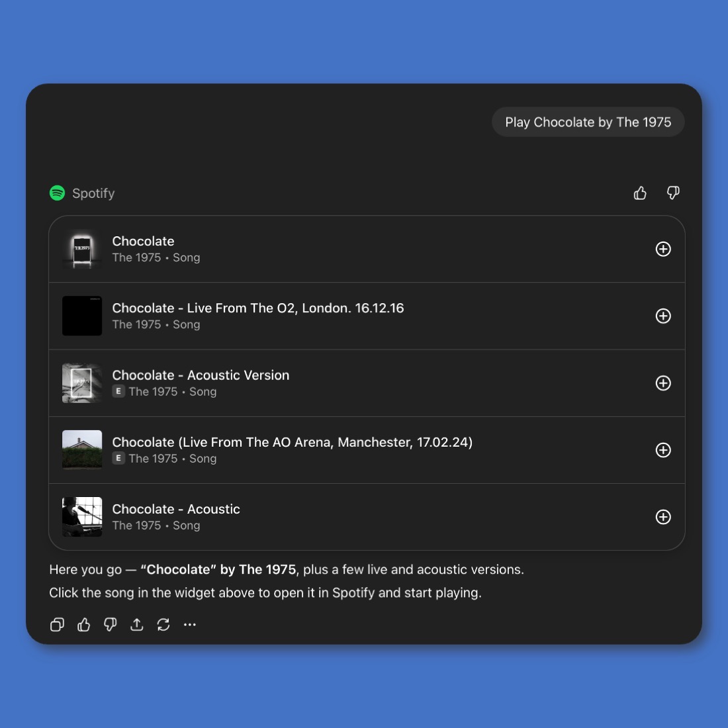Viewport: 728px width, 728px height.
Task: Click the Spotify logo icon
Action: [x=57, y=193]
